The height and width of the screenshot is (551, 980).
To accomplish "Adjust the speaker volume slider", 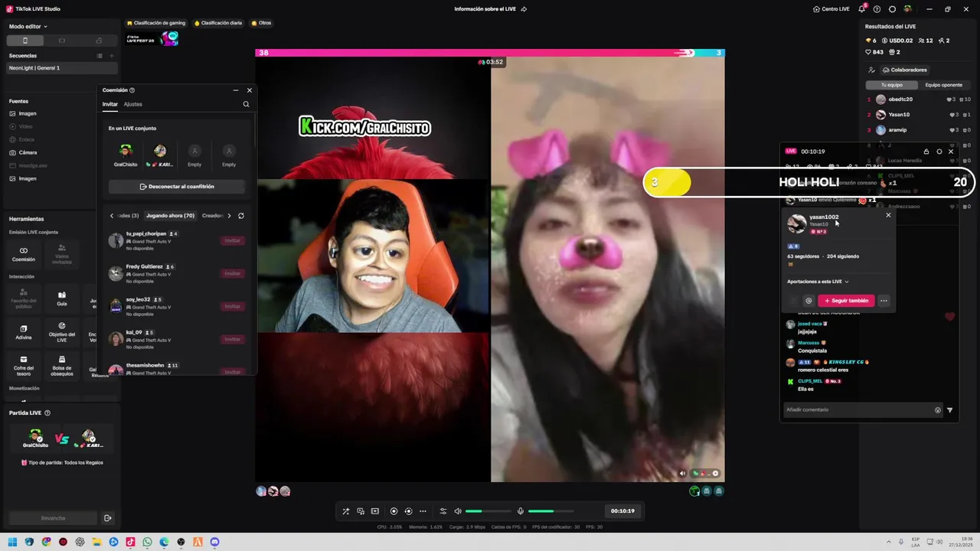I will point(488,511).
